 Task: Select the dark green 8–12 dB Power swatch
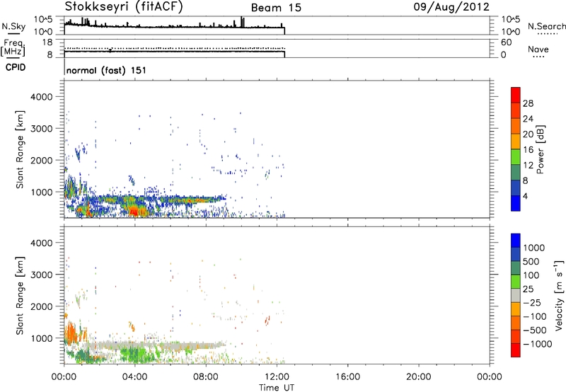[x=516, y=173]
